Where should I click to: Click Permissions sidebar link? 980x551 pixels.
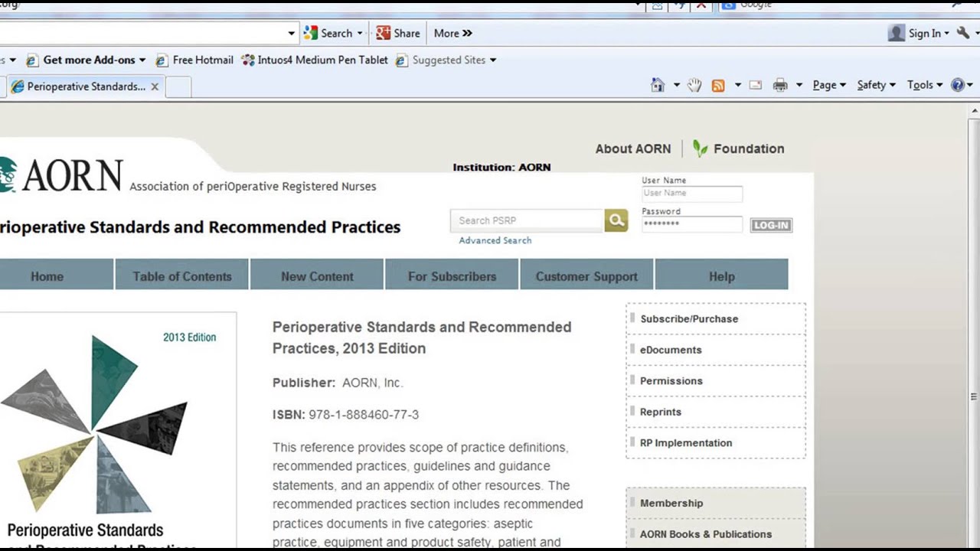(x=671, y=380)
